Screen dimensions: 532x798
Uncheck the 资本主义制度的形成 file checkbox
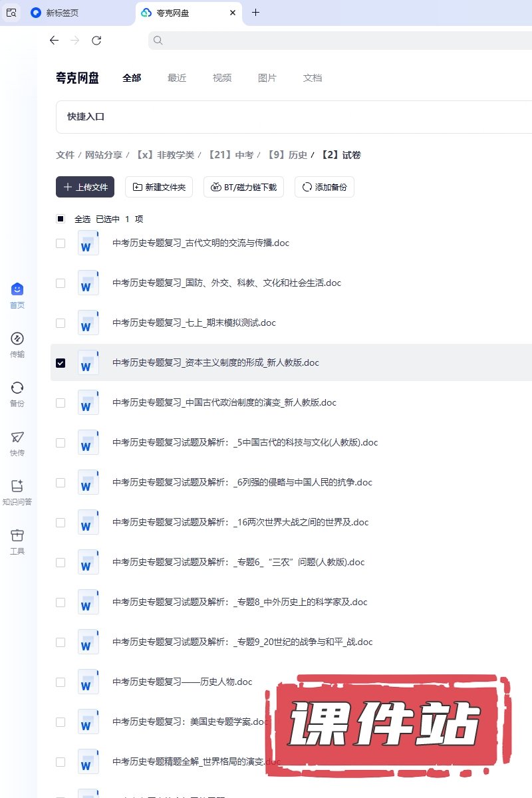point(61,363)
